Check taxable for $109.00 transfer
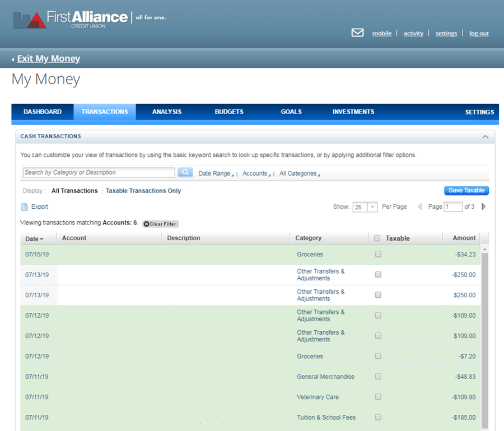 (378, 336)
